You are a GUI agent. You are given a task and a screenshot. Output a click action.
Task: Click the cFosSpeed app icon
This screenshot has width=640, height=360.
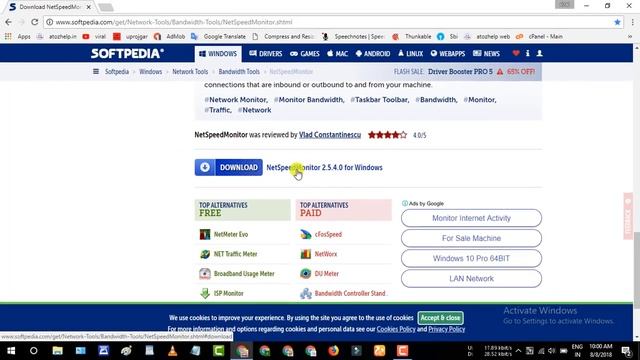click(x=305, y=234)
